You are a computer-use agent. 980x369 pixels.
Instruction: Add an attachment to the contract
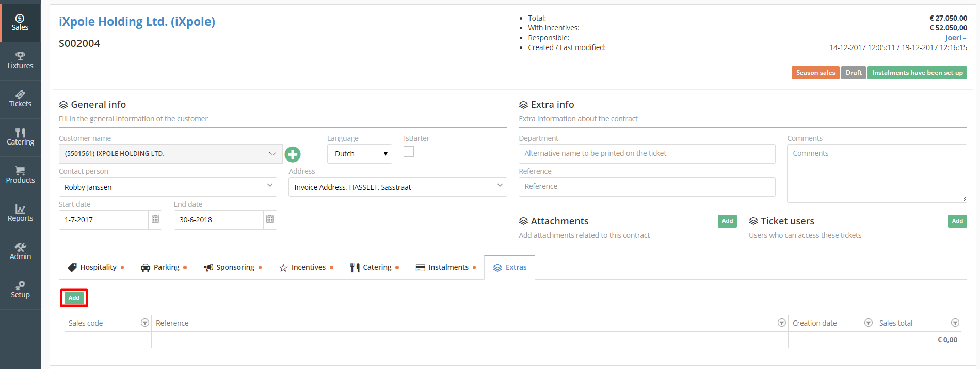pyautogui.click(x=727, y=221)
